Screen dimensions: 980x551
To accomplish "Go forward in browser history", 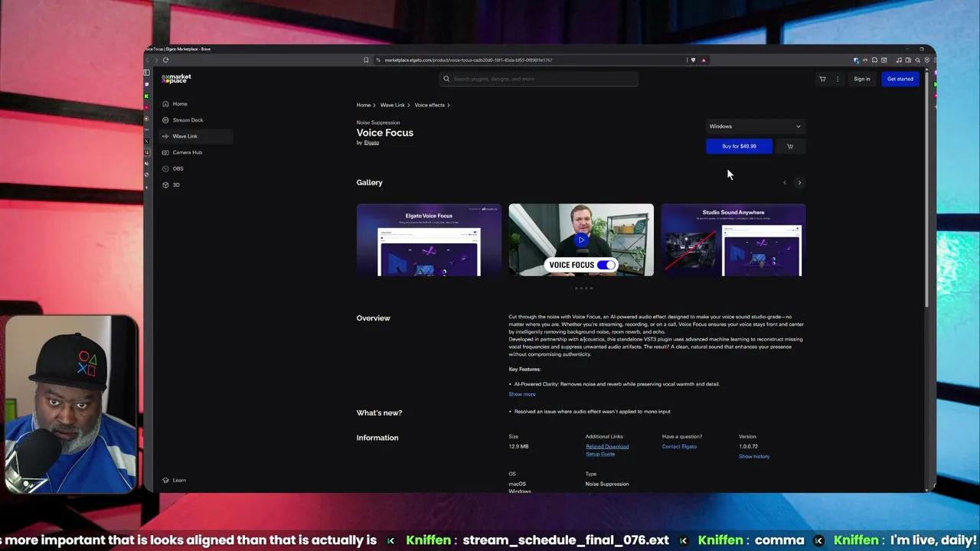I will tap(156, 60).
